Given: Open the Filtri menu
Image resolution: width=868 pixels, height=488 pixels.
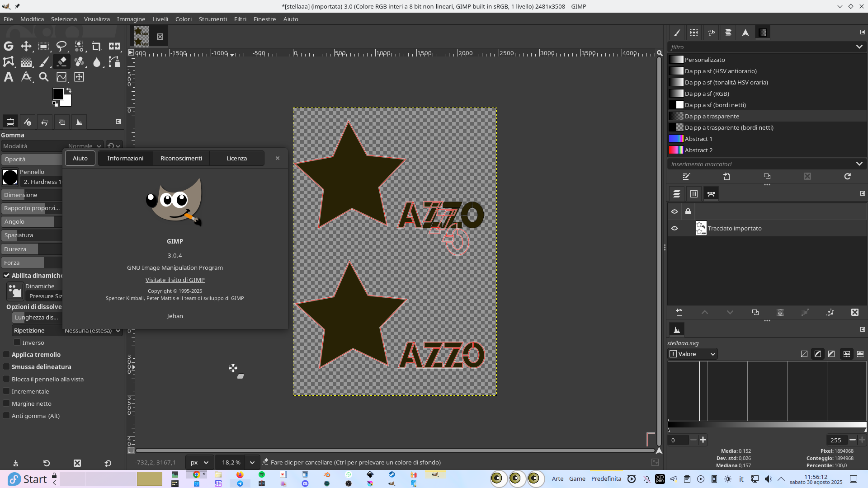Looking at the screenshot, I should click(x=240, y=19).
